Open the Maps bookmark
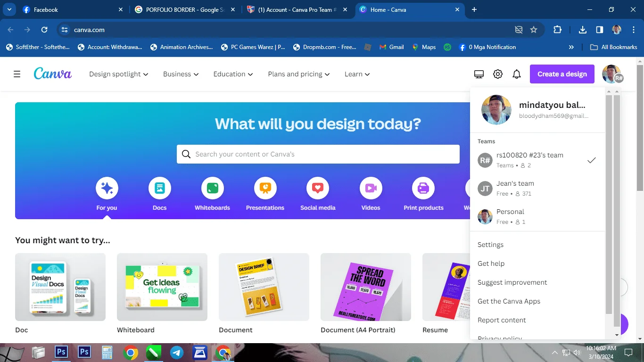This screenshot has width=644, height=362. point(424,47)
